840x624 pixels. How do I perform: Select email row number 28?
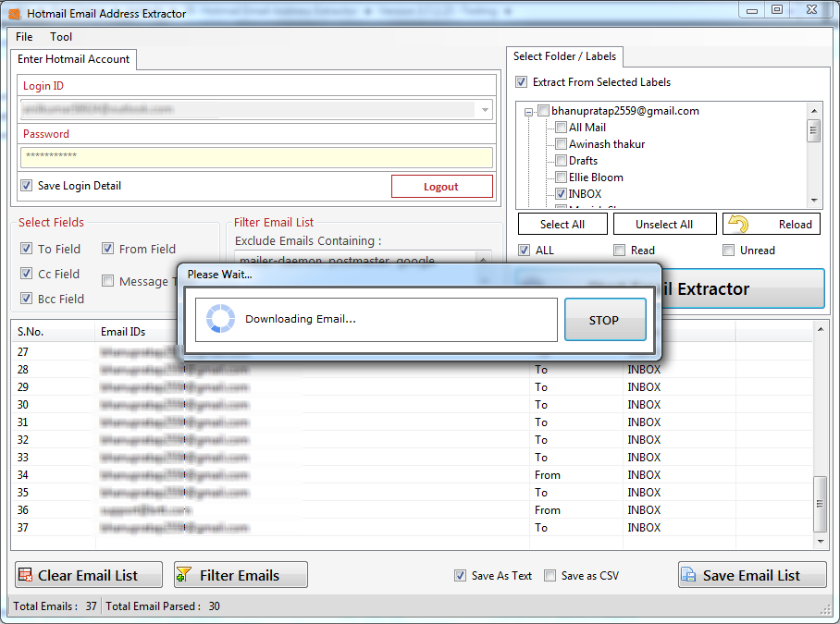pos(412,369)
